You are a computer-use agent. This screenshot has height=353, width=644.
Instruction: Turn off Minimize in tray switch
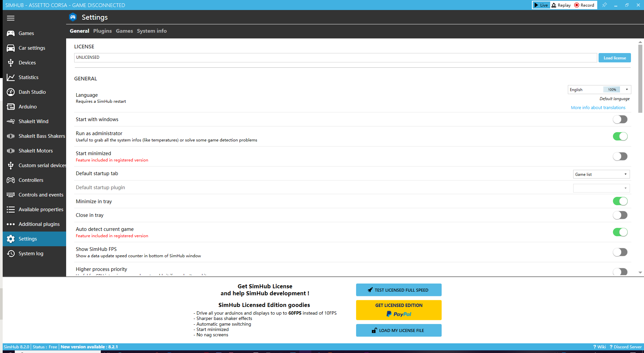tap(620, 201)
